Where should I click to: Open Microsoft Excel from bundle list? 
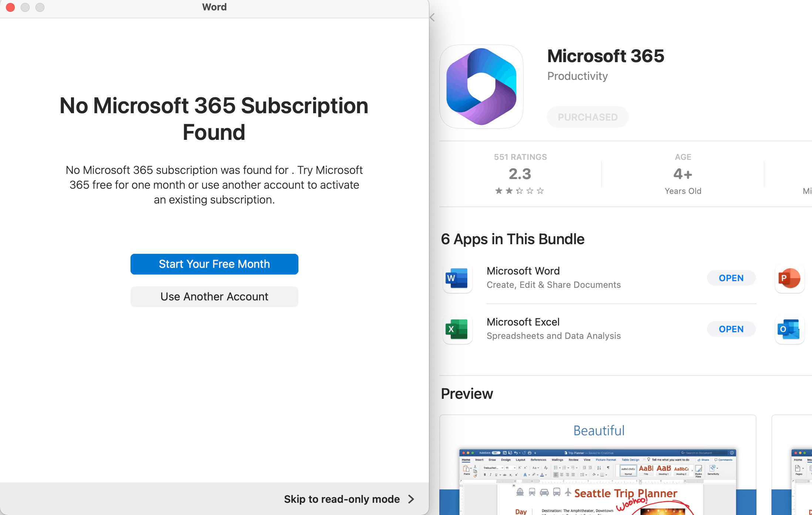click(x=731, y=329)
